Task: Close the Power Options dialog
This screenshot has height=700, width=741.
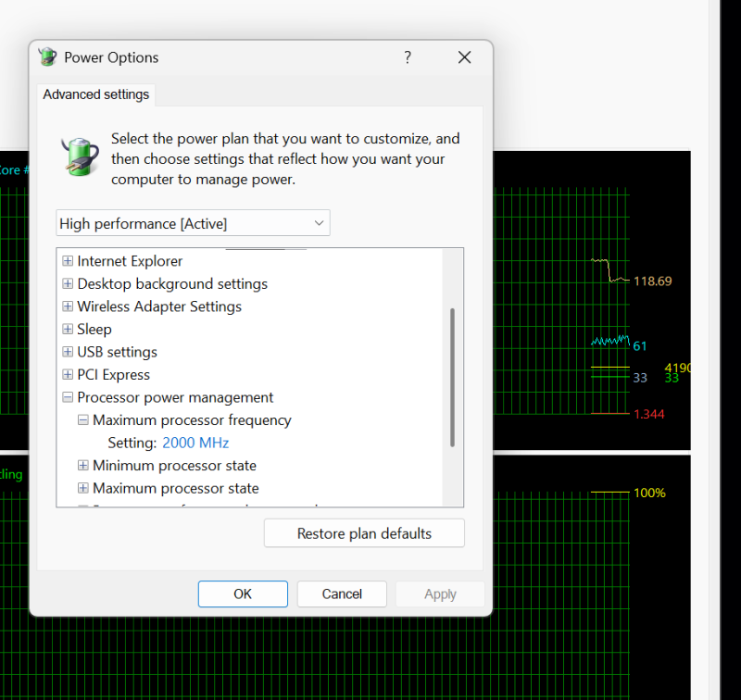Action: coord(465,57)
